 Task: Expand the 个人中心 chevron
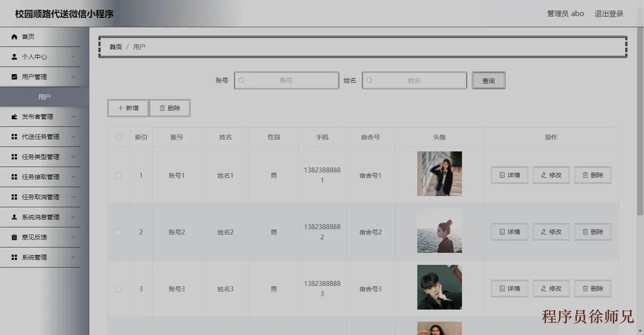[x=73, y=57]
